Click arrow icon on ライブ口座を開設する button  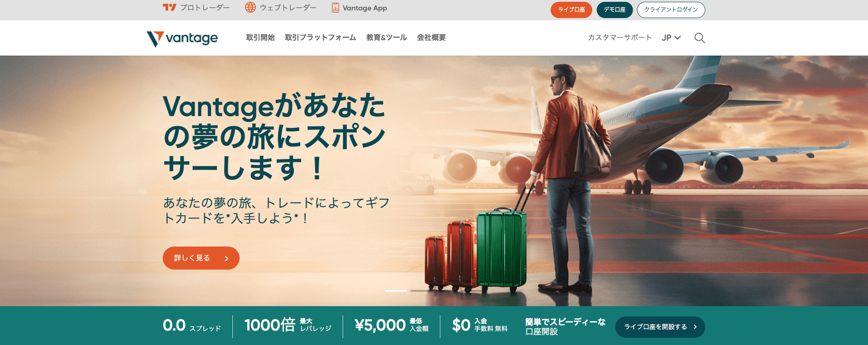[695, 327]
